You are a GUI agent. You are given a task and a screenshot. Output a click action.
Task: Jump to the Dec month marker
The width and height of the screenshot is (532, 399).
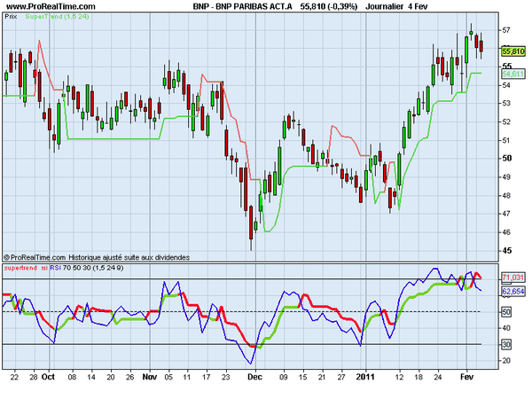pos(254,378)
